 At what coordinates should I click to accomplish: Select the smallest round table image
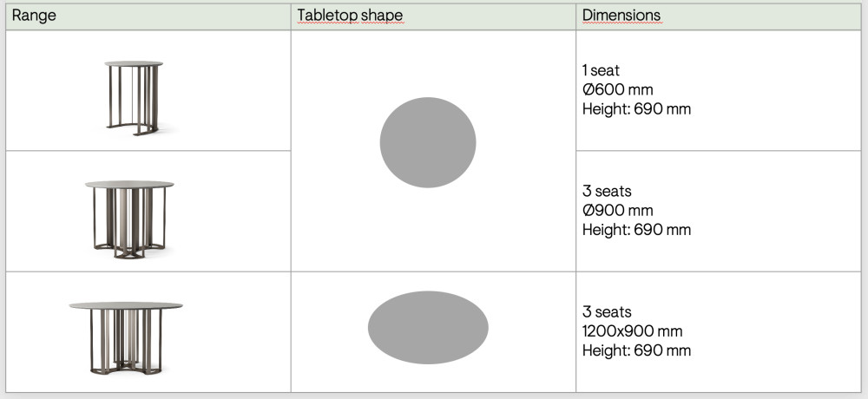pyautogui.click(x=134, y=96)
